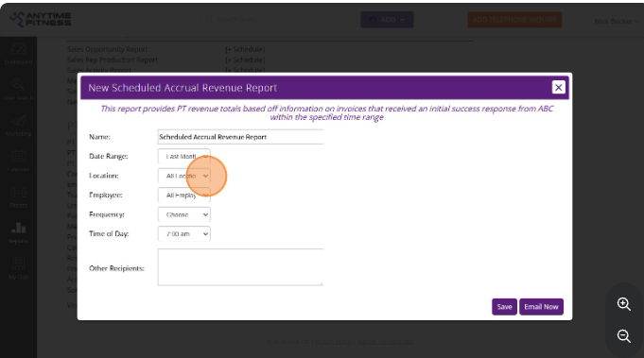644x358 pixels.
Task: Open the Employee dropdown
Action: click(184, 196)
